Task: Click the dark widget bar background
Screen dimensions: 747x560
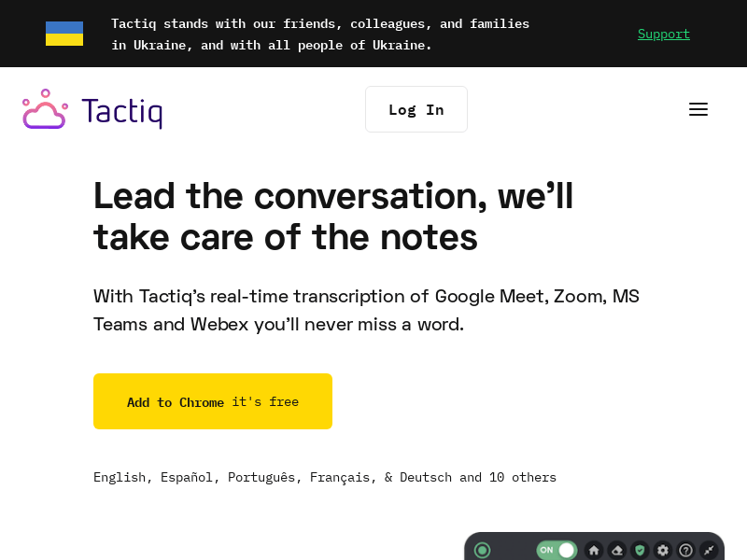Action: pos(514,550)
